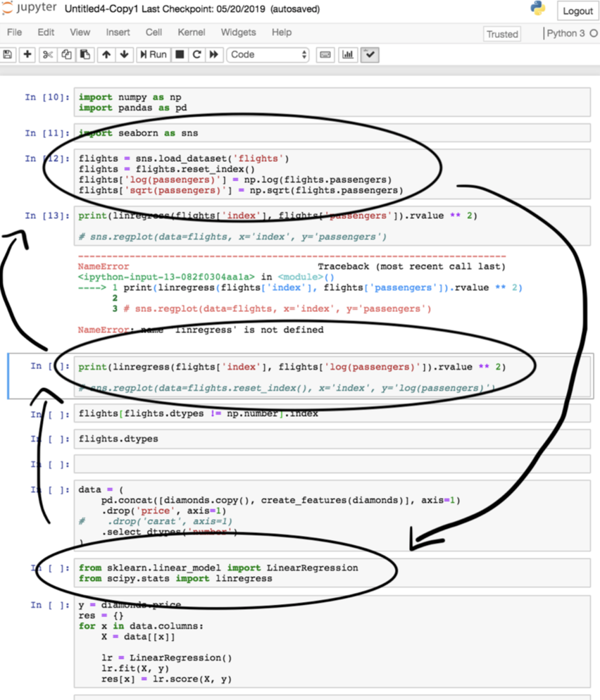
Task: Click into the flights.dtypes cell
Action: click(332, 439)
